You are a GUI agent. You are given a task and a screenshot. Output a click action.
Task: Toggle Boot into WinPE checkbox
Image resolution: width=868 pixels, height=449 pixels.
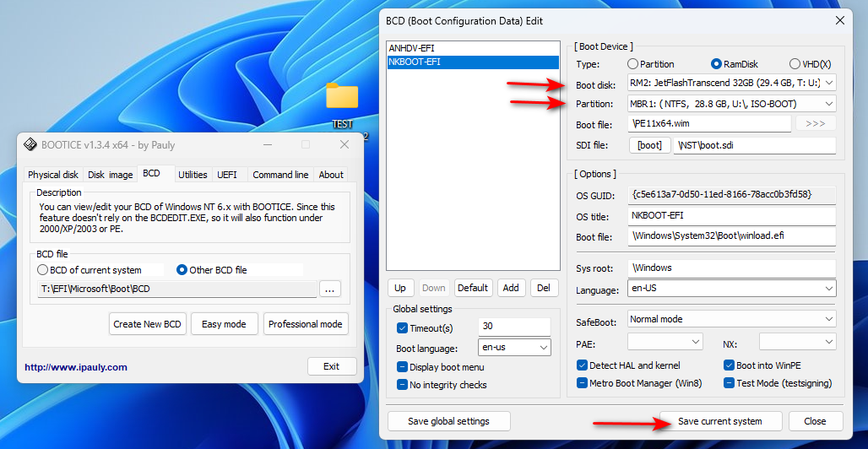click(x=729, y=365)
